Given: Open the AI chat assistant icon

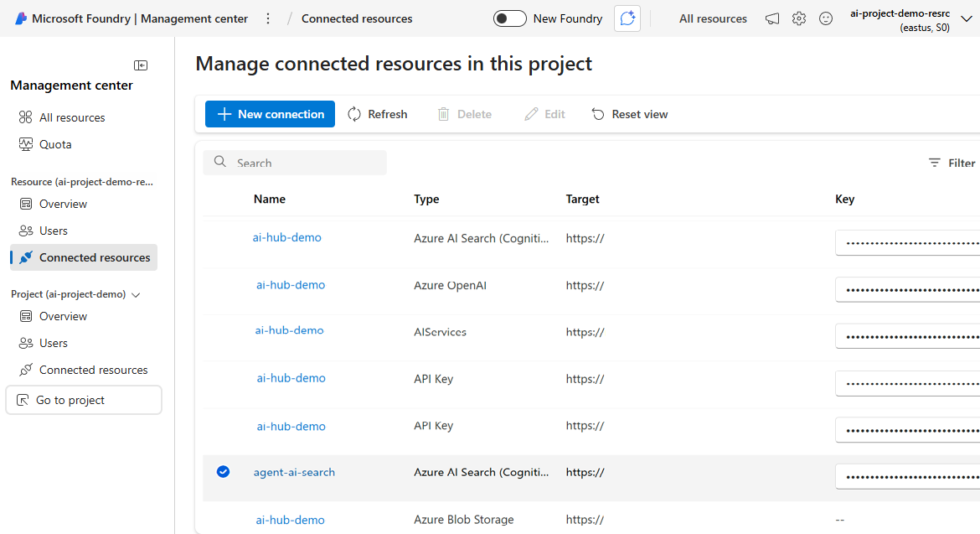Looking at the screenshot, I should 627,18.
